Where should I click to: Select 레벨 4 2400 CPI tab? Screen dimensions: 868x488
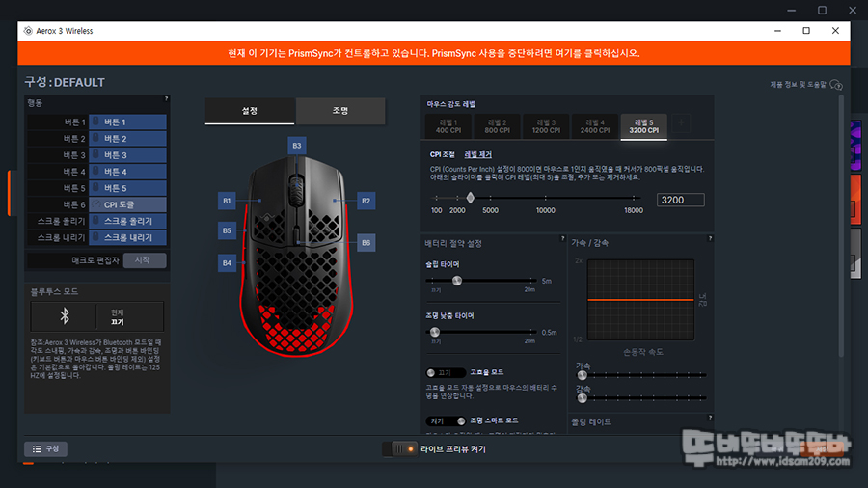594,126
